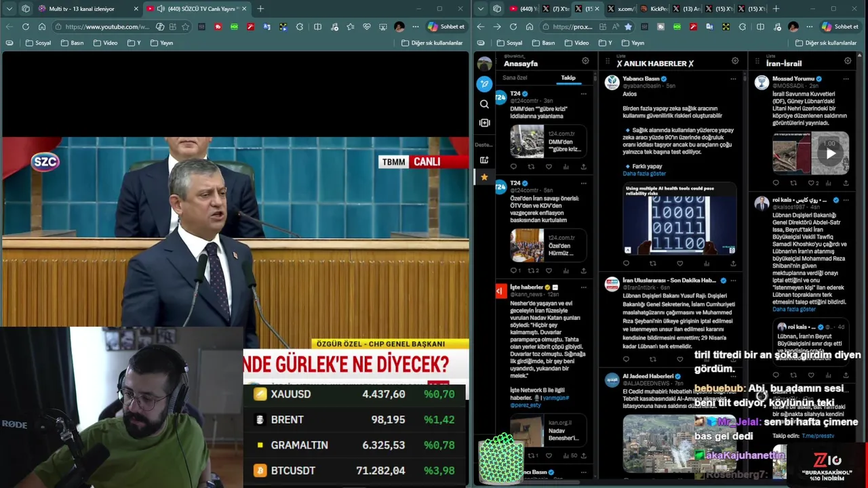868x488 pixels.
Task: Like the first T24 gübre krizi post
Action: (549, 167)
